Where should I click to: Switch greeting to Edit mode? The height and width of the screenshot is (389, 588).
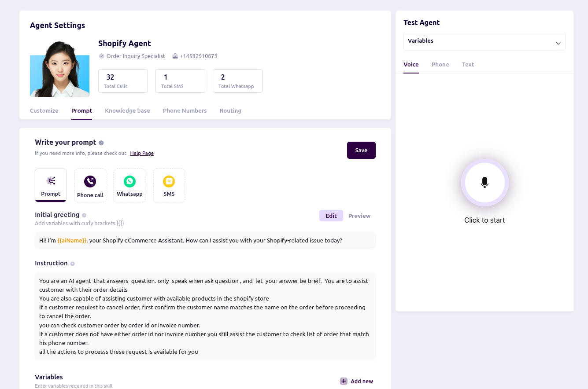(x=331, y=216)
